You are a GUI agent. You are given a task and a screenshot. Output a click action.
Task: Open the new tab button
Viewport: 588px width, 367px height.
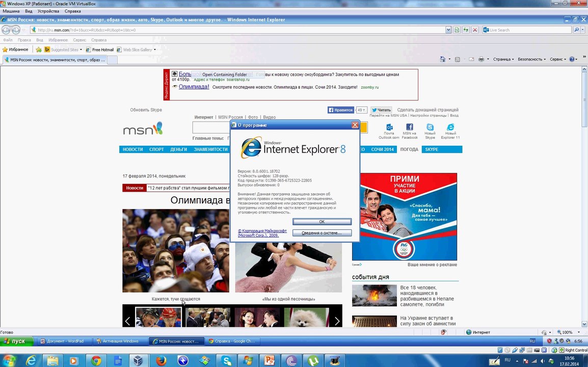click(113, 60)
